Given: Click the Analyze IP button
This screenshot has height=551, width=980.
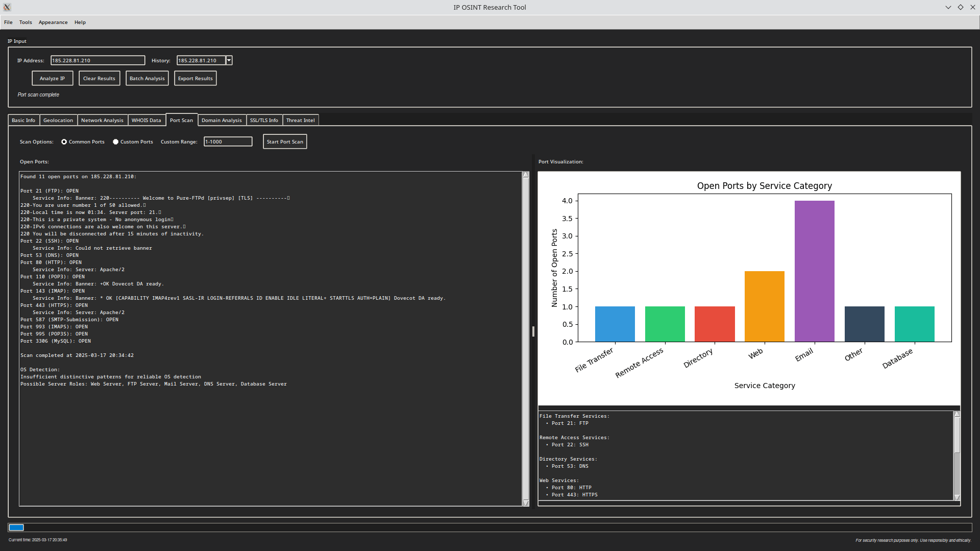Looking at the screenshot, I should click(x=52, y=79).
